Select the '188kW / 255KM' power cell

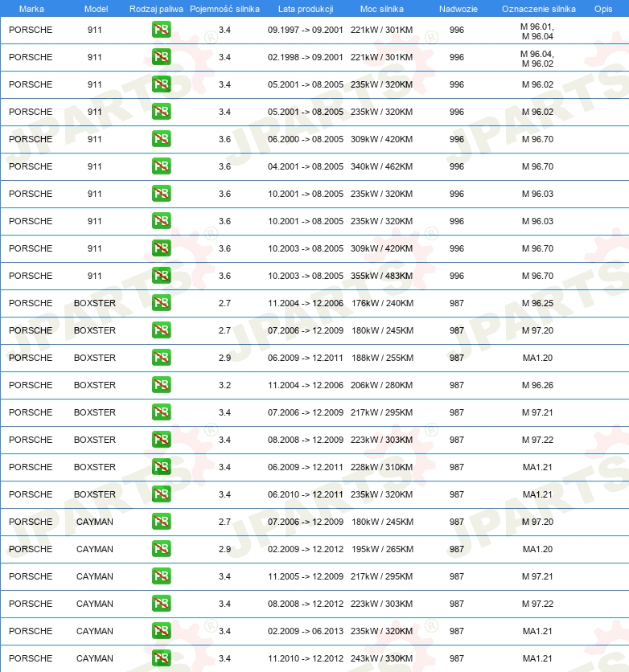[x=382, y=358]
